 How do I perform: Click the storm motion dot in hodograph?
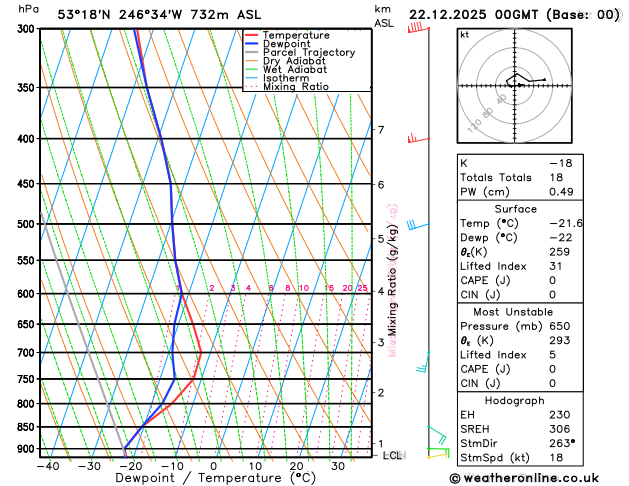click(x=519, y=85)
